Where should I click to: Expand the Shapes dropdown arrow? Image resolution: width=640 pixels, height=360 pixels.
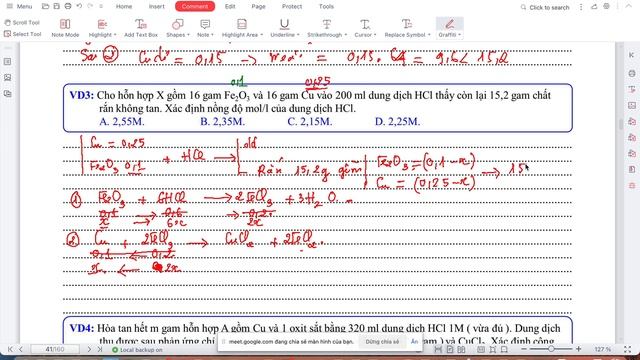[x=188, y=35]
